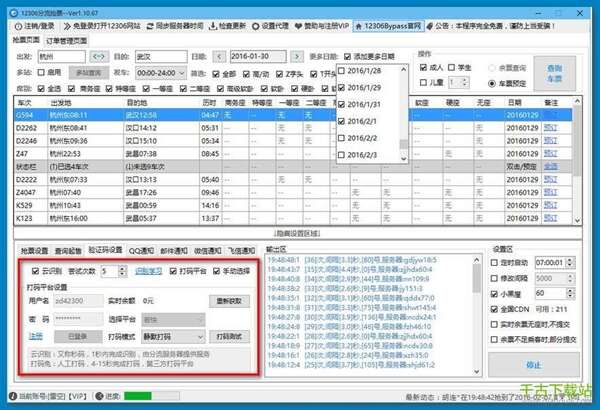Toggle 商务座 seat checkbox

(71, 89)
